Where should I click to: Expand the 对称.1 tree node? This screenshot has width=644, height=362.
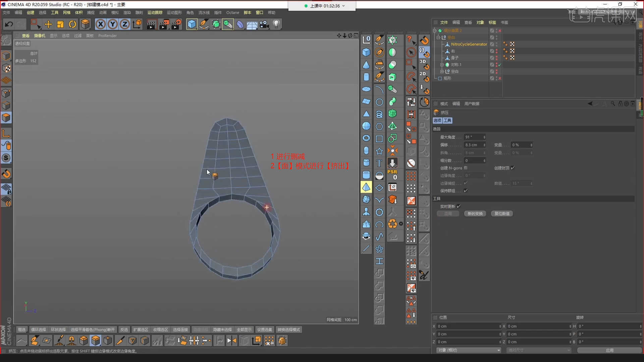click(x=442, y=65)
